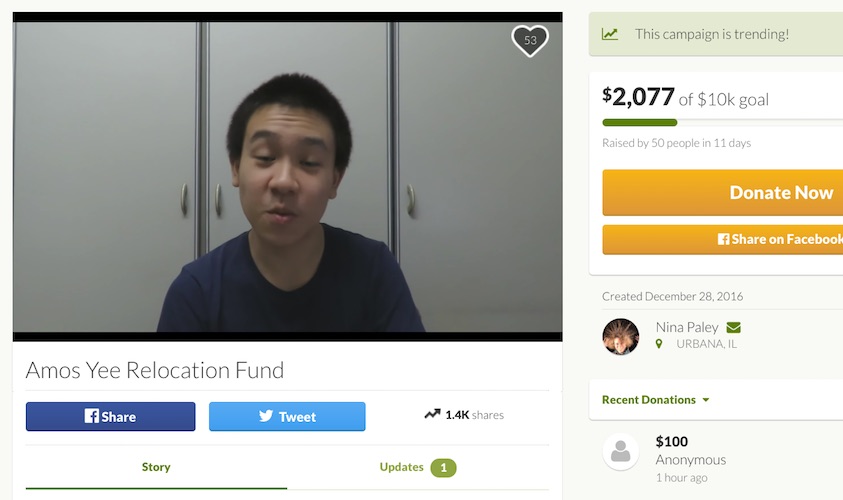Expand the Recent Donations dropdown arrow
This screenshot has height=500, width=843.
tap(706, 400)
